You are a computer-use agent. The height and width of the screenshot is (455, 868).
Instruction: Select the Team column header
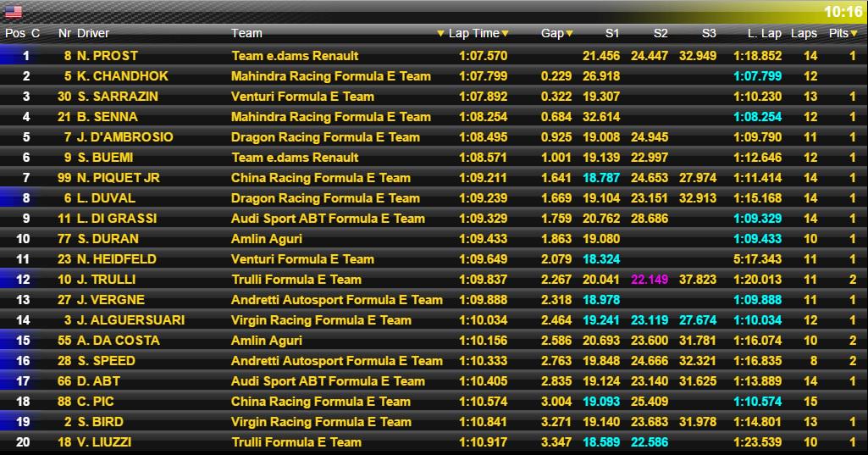(x=246, y=33)
